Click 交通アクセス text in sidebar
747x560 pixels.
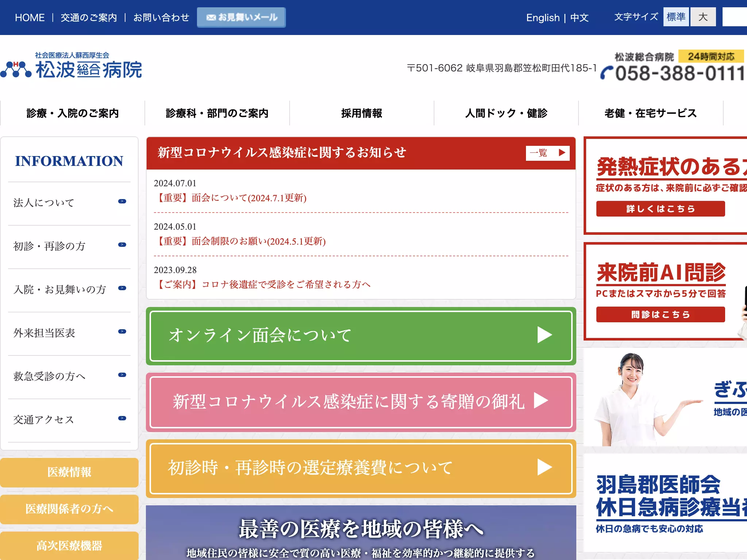pos(44,420)
